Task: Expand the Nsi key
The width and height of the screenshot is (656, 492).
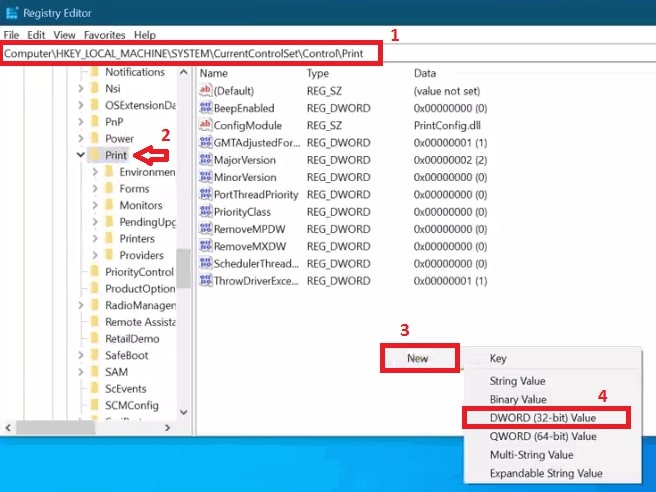Action: [x=81, y=88]
